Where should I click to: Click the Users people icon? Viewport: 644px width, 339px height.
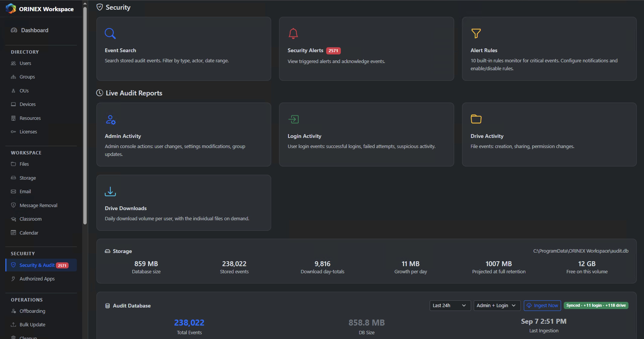click(x=13, y=63)
